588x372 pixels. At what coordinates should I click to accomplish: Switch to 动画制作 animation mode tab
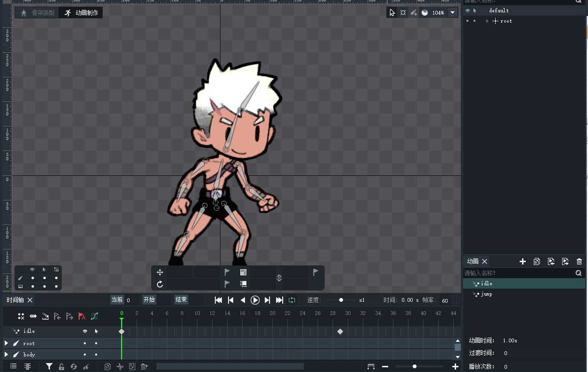(x=81, y=13)
